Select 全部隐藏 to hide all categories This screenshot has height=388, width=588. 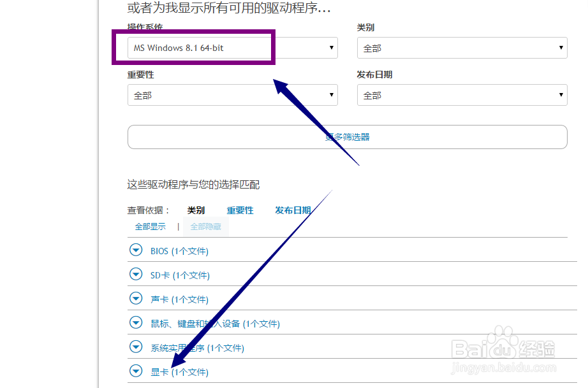(205, 226)
